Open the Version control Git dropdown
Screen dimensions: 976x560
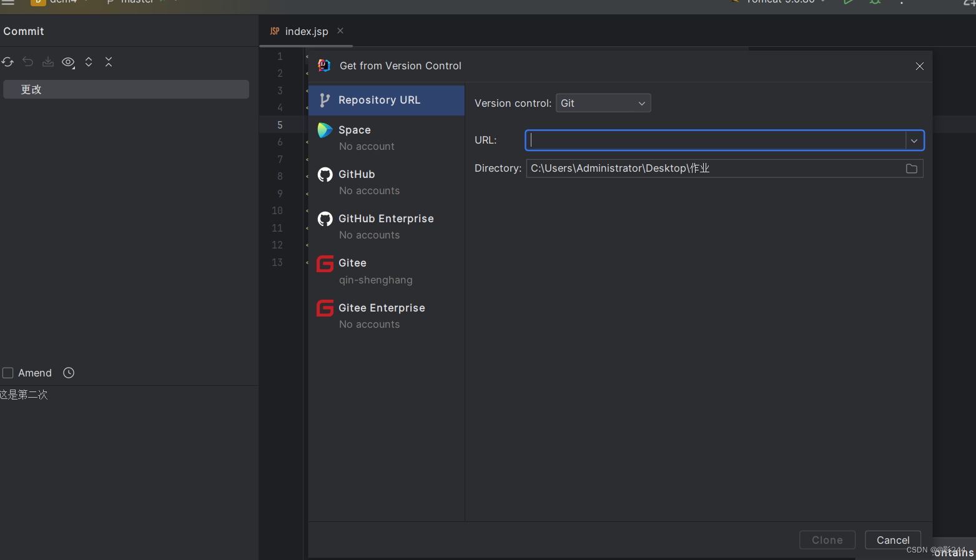coord(603,103)
